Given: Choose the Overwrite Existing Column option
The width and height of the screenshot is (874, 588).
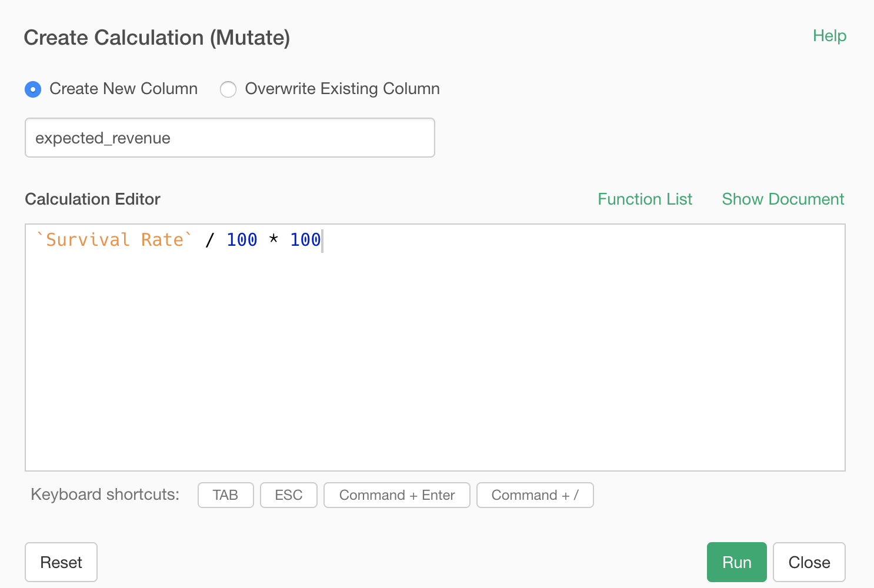Looking at the screenshot, I should click(x=228, y=89).
